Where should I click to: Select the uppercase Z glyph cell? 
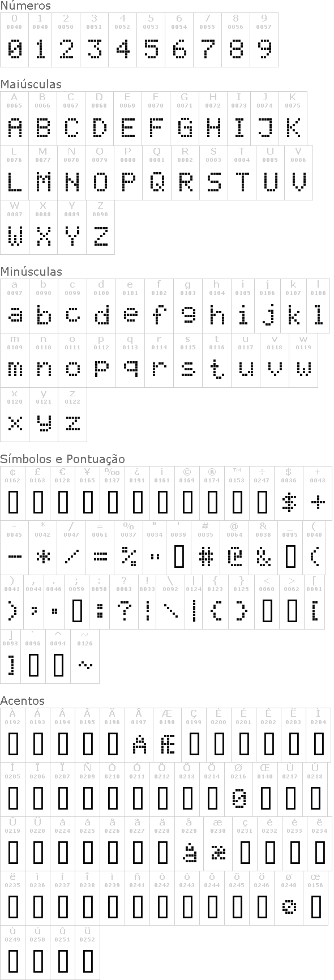[100, 227]
